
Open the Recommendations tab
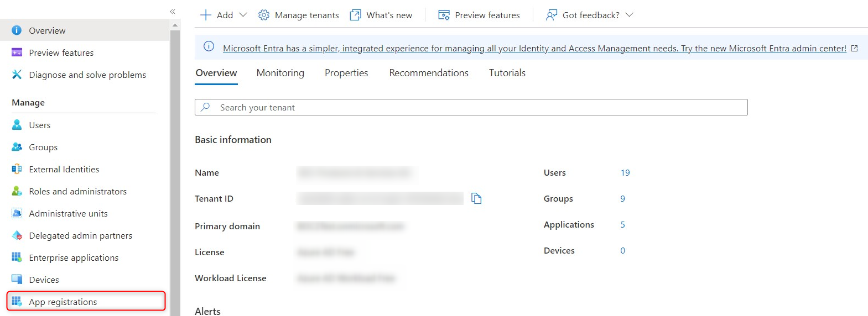point(428,73)
